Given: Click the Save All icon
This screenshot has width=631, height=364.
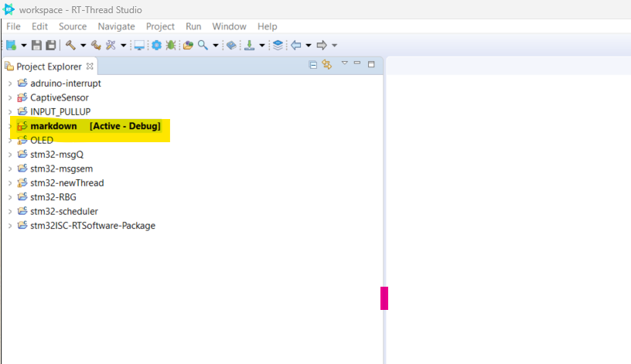Looking at the screenshot, I should (50, 46).
